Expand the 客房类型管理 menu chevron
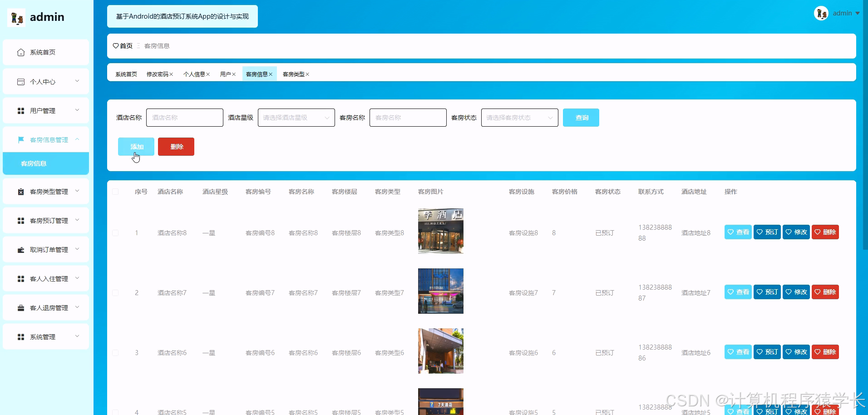 coord(77,191)
